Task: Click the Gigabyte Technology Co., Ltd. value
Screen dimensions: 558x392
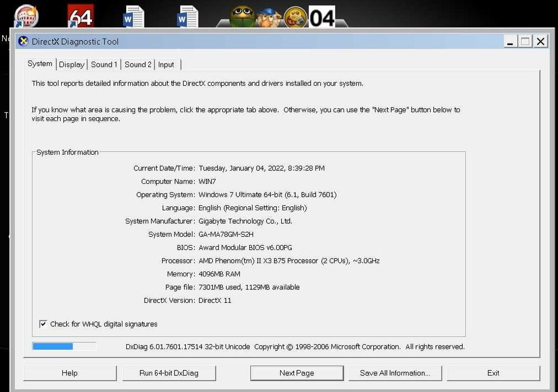Action: click(x=245, y=221)
